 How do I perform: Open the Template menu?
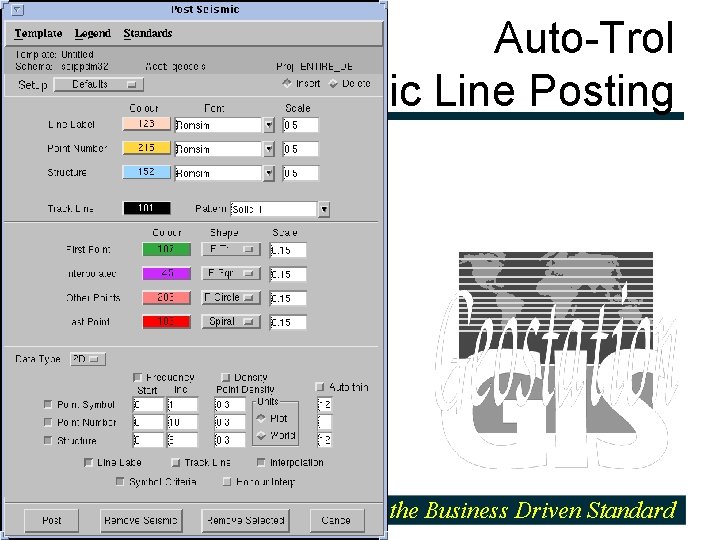tap(38, 34)
